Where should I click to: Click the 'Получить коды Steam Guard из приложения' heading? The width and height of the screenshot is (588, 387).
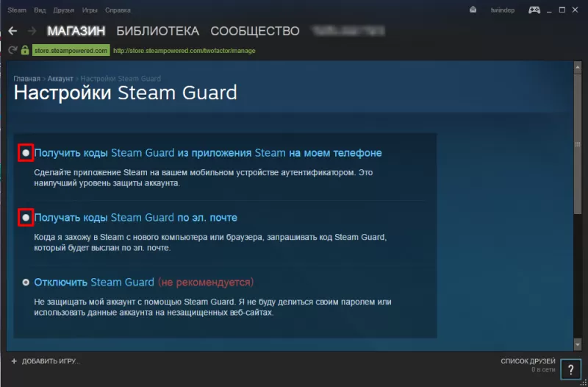click(208, 153)
